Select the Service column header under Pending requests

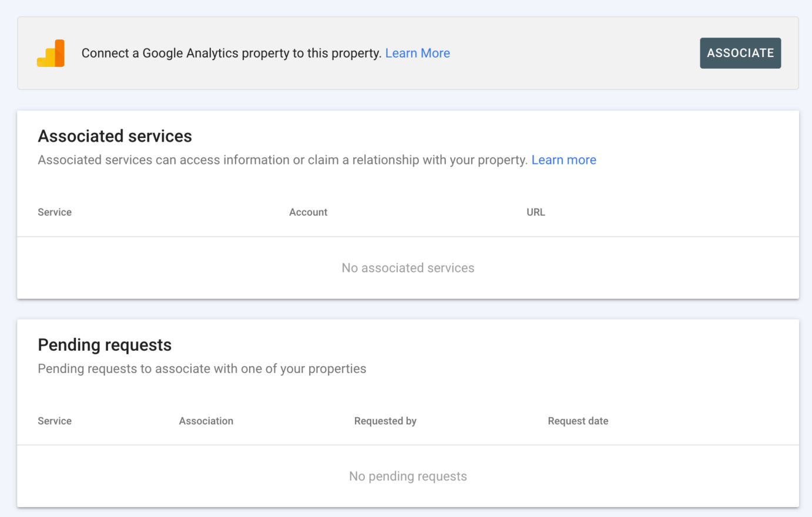click(54, 421)
